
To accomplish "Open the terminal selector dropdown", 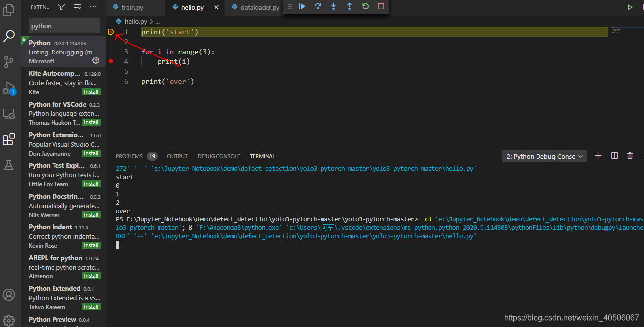I will (544, 156).
